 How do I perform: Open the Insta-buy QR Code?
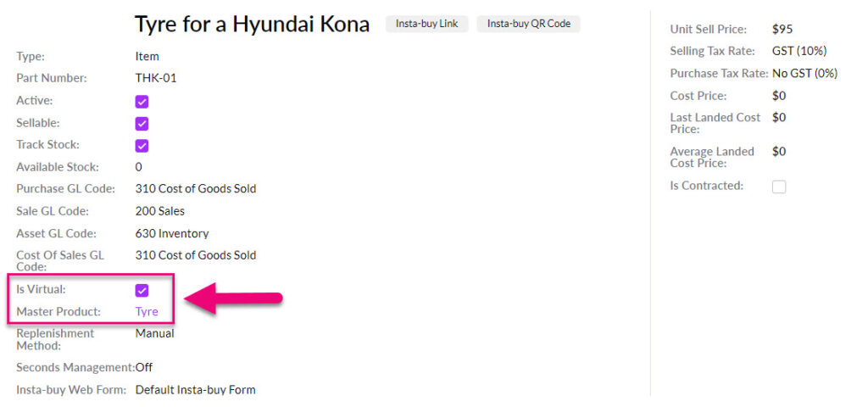click(528, 24)
